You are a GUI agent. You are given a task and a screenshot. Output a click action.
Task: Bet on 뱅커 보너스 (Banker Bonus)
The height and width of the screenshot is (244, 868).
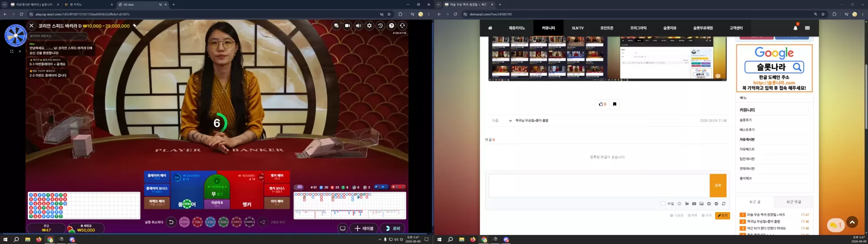coord(277,190)
